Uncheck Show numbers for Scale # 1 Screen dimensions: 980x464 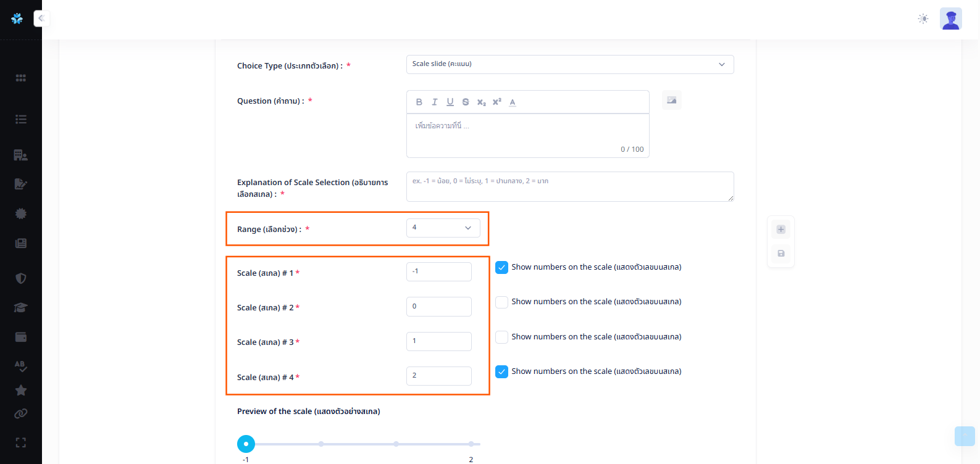[x=502, y=267]
